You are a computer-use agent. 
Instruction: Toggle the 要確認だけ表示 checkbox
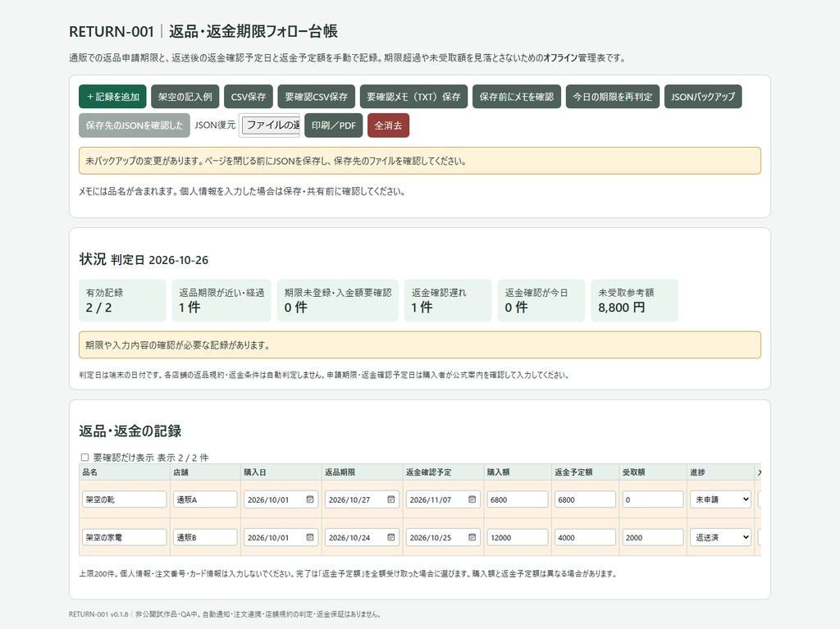(84, 458)
